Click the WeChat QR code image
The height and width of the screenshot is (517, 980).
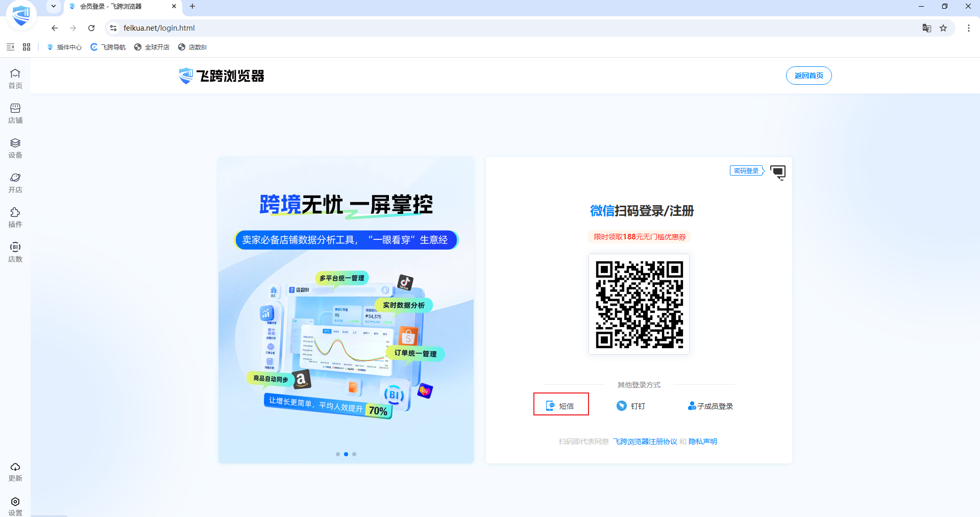(x=639, y=304)
